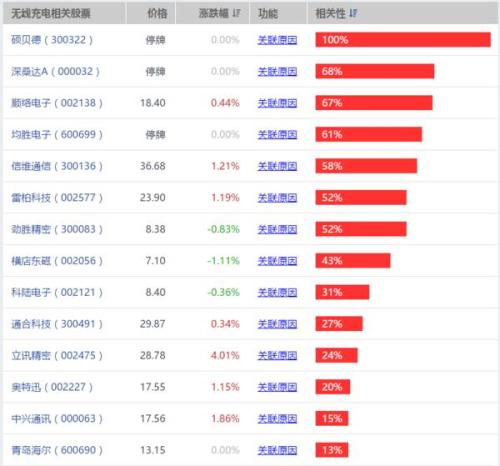The image size is (500, 466).
Task: Open stock 硕贝德 (300322)
Action: click(52, 40)
